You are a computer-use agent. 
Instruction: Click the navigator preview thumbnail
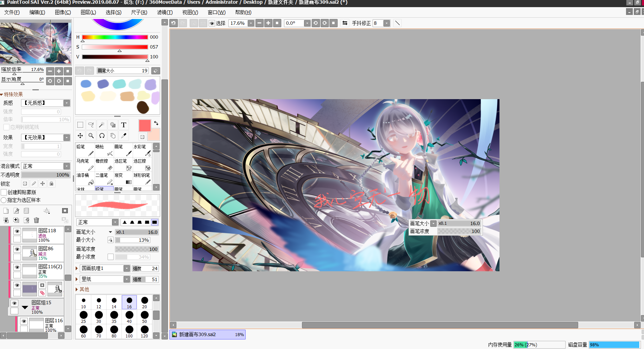coord(36,42)
